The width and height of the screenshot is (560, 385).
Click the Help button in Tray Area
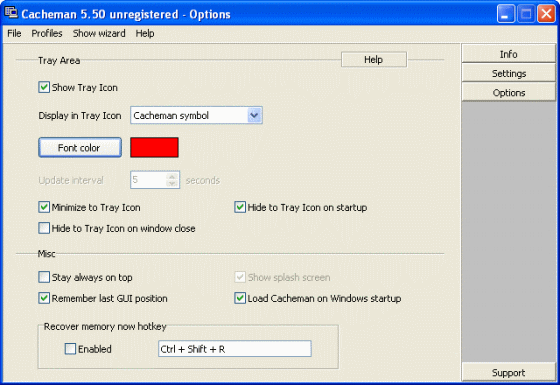[374, 60]
